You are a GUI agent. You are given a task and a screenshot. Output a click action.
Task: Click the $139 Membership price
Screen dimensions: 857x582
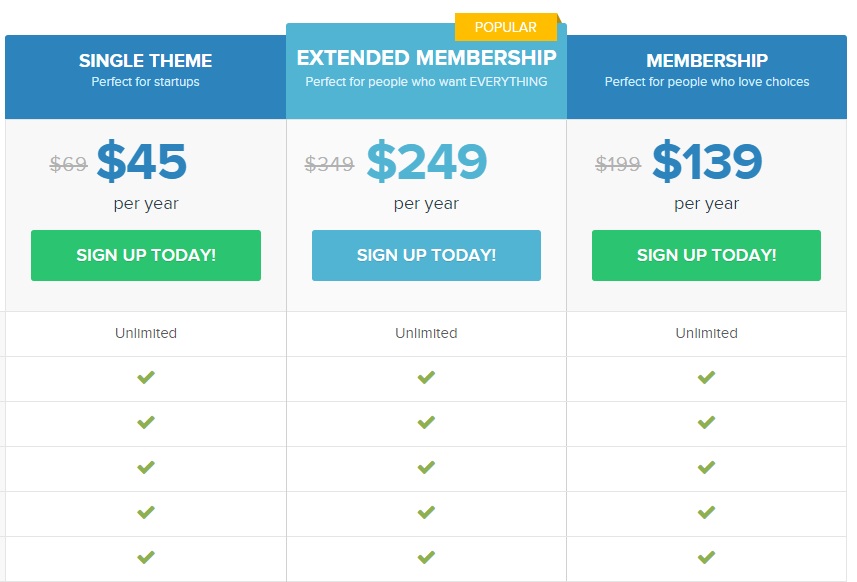tap(707, 161)
